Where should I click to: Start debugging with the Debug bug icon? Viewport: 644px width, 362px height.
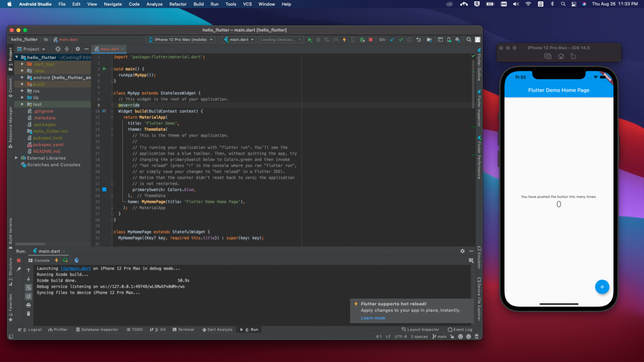319,39
